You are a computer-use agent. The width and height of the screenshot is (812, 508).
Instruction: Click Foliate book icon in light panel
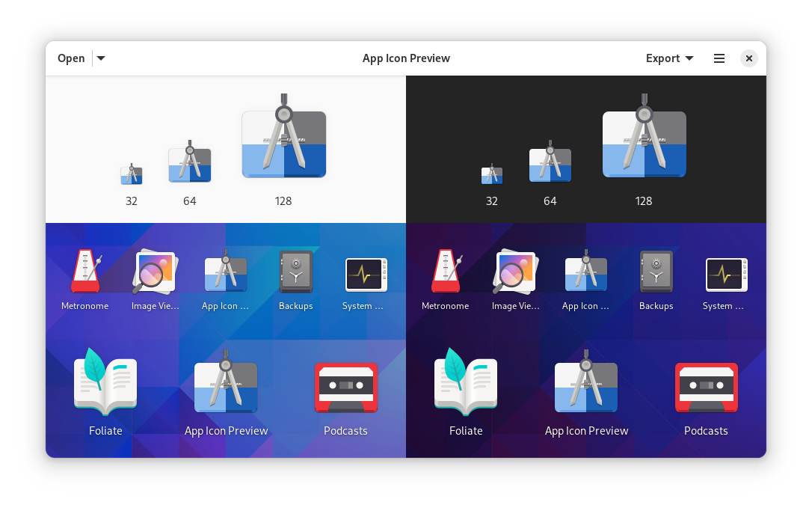(105, 382)
